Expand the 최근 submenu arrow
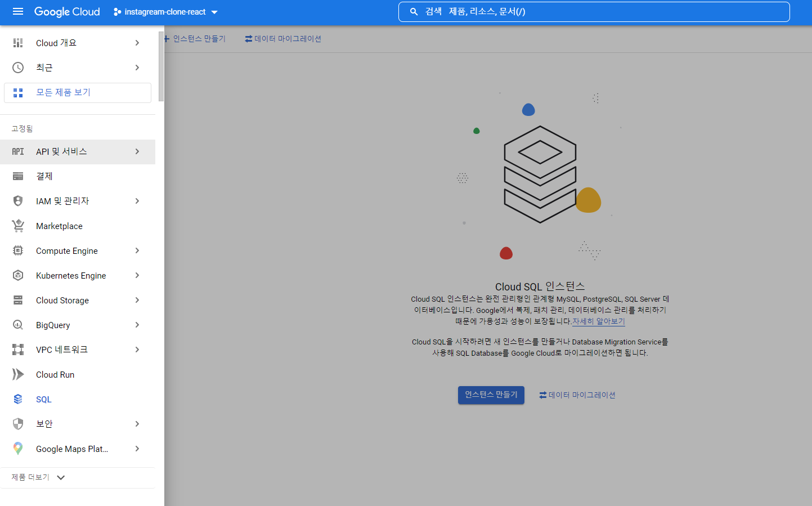The height and width of the screenshot is (506, 812). [x=137, y=68]
